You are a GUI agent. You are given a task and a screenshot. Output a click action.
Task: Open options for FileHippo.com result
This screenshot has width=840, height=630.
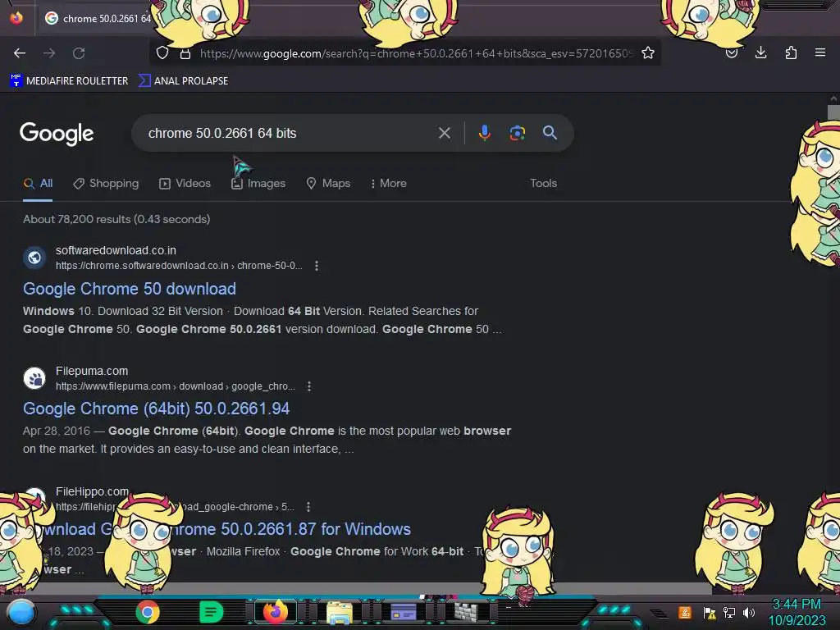(308, 507)
